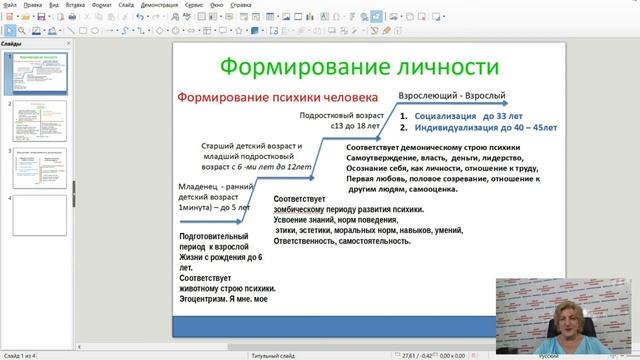Open the Slide Layout dropdown arrow

point(444,17)
